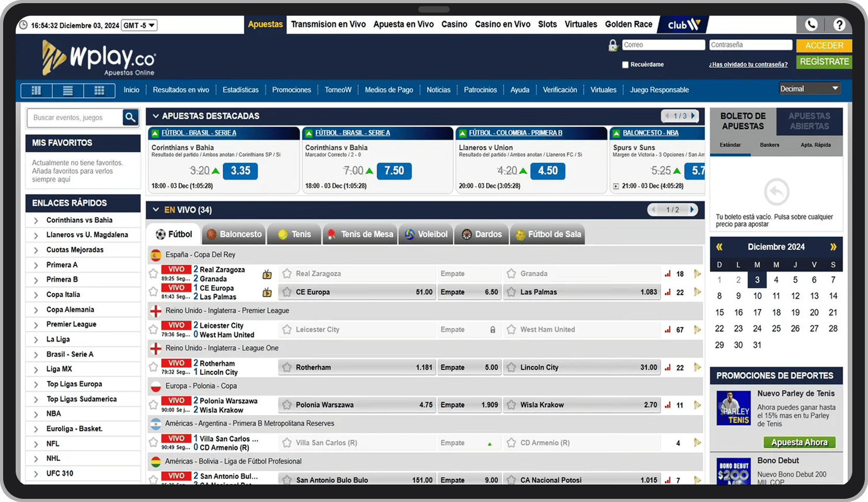Open more markets arrow for Polonia Warszawa match
This screenshot has width=868, height=502.
697,405
